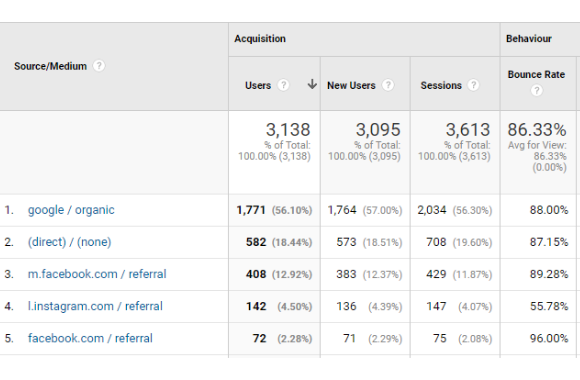The width and height of the screenshot is (580, 380).
Task: Select the average Bounce Rate 86.33%
Action: 537,130
